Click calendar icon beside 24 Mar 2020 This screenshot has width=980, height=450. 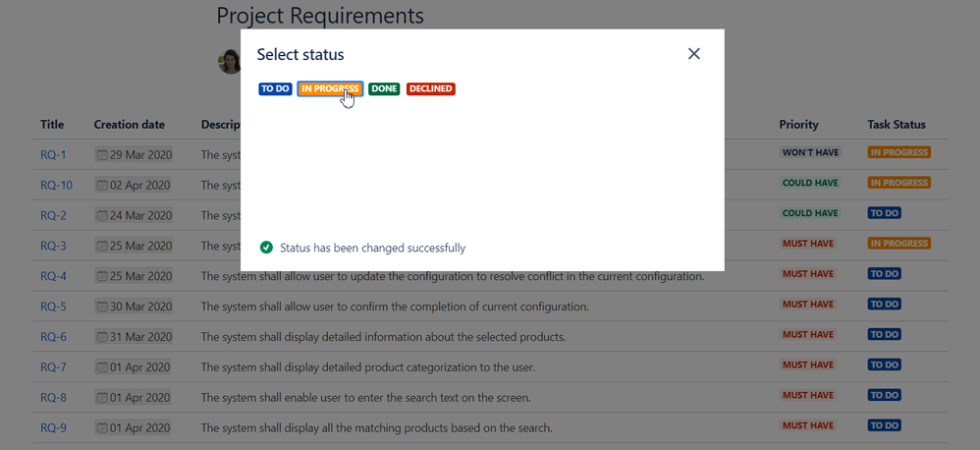[x=102, y=215]
